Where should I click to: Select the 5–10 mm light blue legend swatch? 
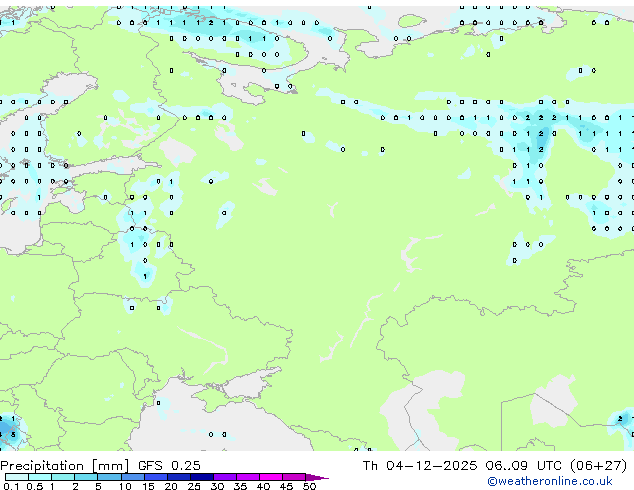click(x=109, y=477)
